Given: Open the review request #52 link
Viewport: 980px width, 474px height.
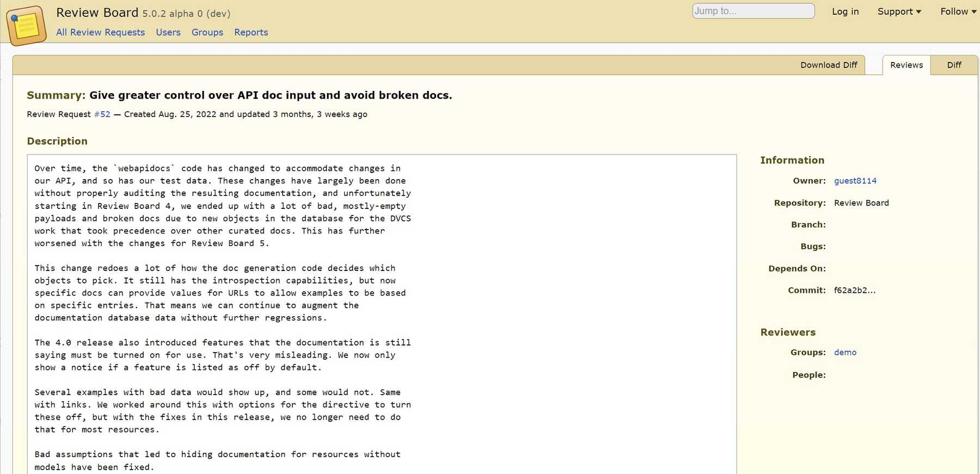Looking at the screenshot, I should (x=102, y=114).
